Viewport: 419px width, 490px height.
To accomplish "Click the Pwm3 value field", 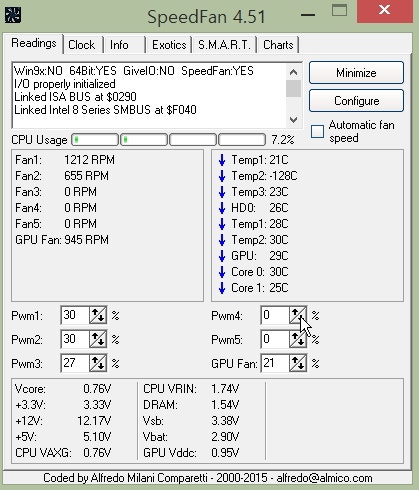I will click(75, 363).
